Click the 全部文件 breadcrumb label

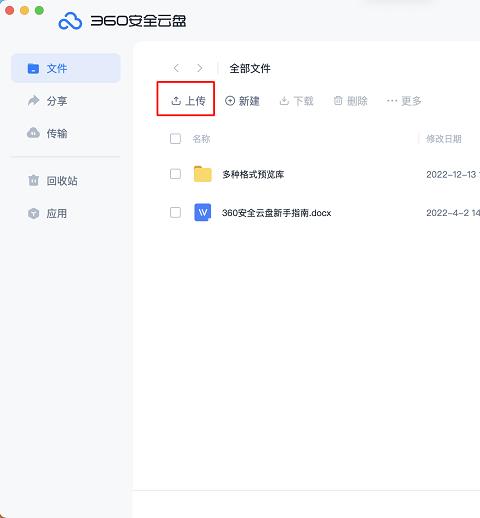(x=250, y=68)
